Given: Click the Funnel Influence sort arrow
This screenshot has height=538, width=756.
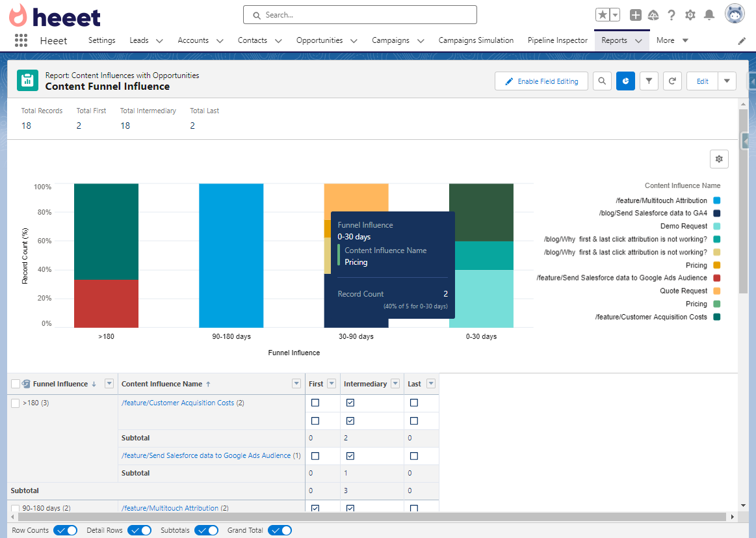Looking at the screenshot, I should (x=94, y=384).
